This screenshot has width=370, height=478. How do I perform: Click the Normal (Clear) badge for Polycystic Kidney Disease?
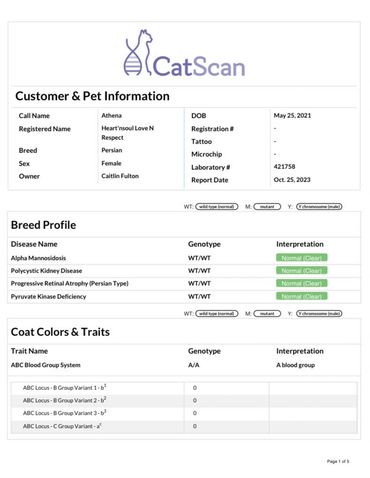tap(302, 271)
